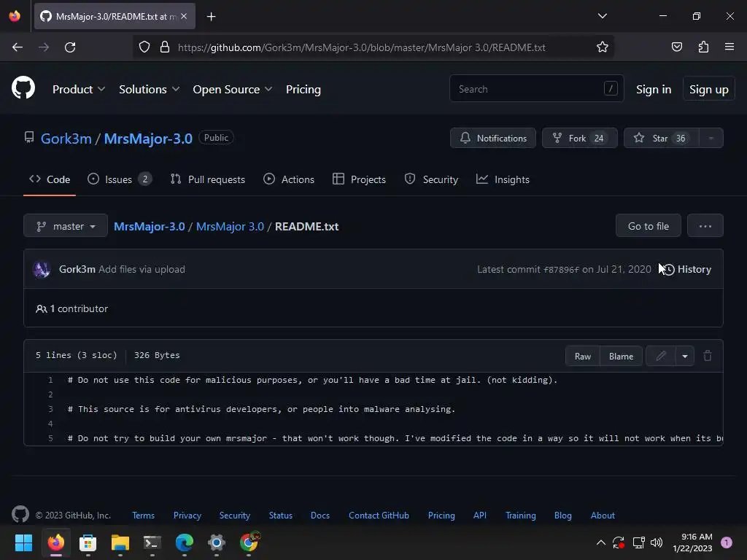
Task: Open tracking protection shield icon in the address bar
Action: click(144, 47)
